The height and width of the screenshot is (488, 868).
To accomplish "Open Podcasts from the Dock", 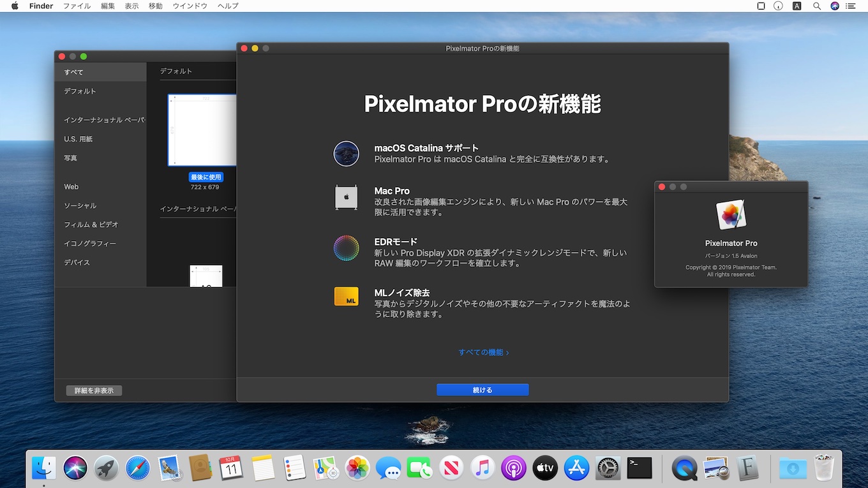I will coord(513,468).
